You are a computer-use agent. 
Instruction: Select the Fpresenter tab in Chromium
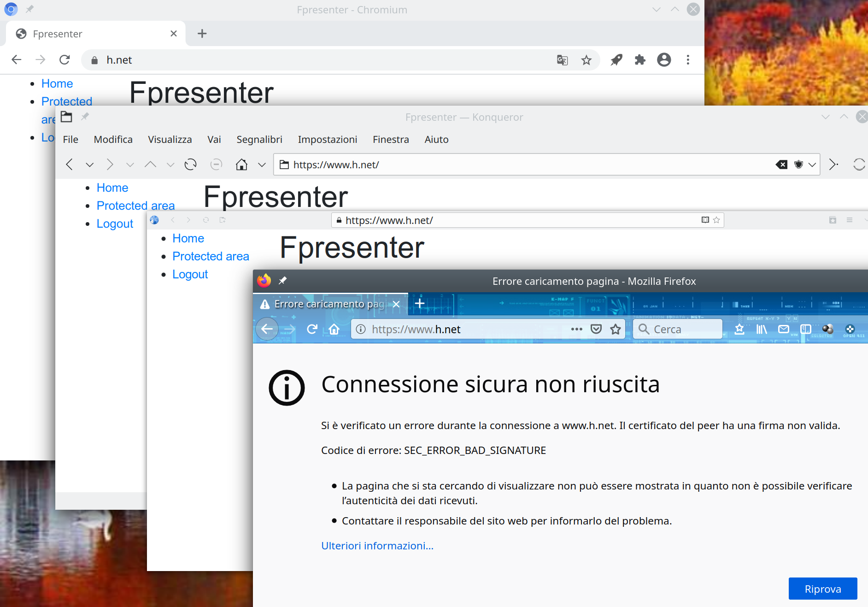coord(95,34)
